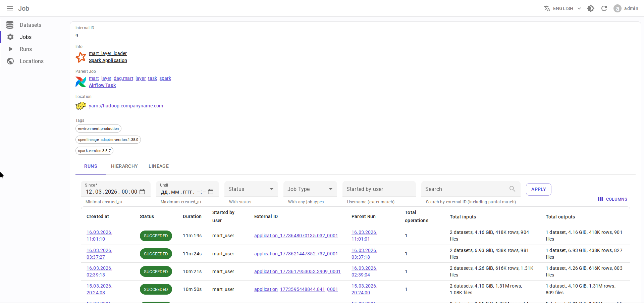Open parent run 15.03.2026, 20:24:00
This screenshot has height=303, width=644.
coord(364,289)
